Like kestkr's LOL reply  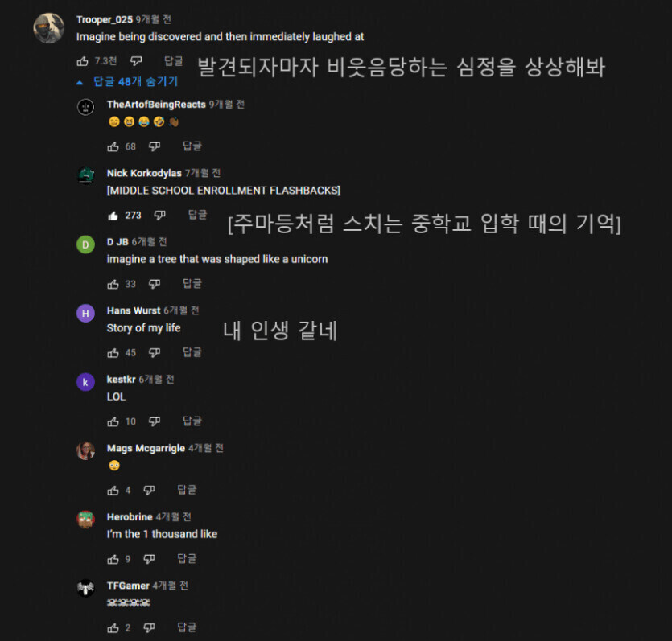[x=113, y=421]
